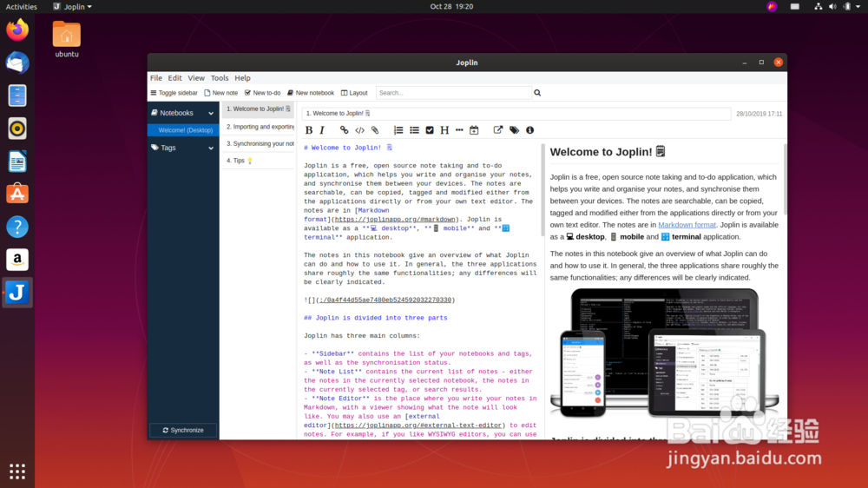The image size is (868, 488).
Task: Open the File menu
Action: pos(156,78)
